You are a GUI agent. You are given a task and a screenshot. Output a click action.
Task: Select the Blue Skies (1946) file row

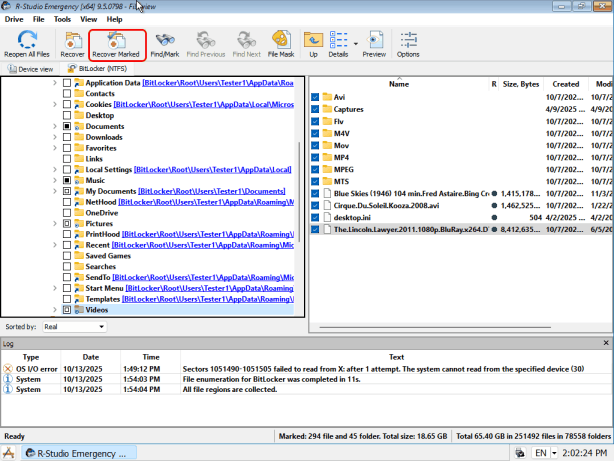click(461, 193)
